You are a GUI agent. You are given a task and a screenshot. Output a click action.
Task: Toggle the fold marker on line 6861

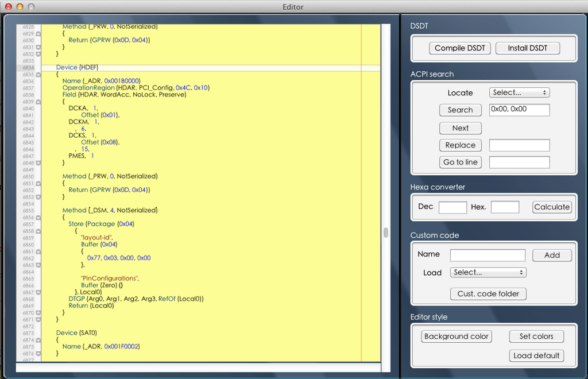(x=38, y=252)
